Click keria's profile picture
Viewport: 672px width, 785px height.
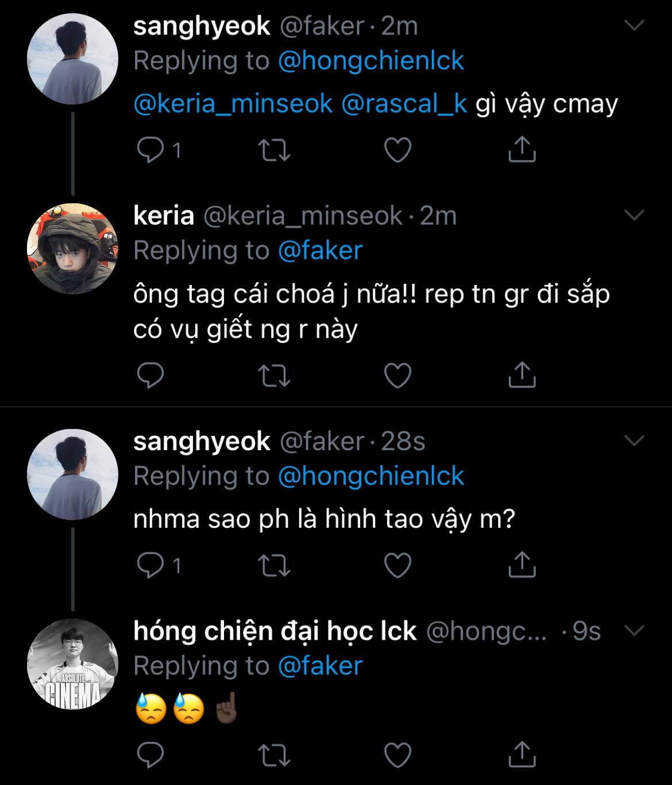tap(72, 248)
